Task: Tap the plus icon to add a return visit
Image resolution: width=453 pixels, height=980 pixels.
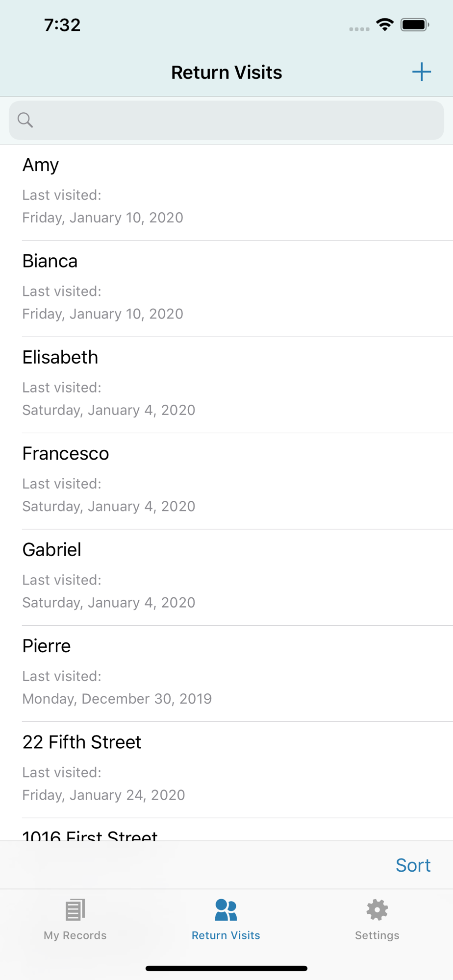Action: click(421, 72)
